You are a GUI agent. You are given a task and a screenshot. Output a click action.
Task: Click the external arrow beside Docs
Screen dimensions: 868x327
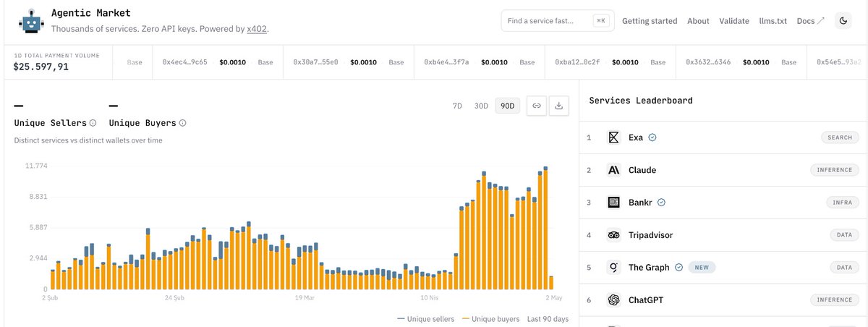(x=821, y=21)
